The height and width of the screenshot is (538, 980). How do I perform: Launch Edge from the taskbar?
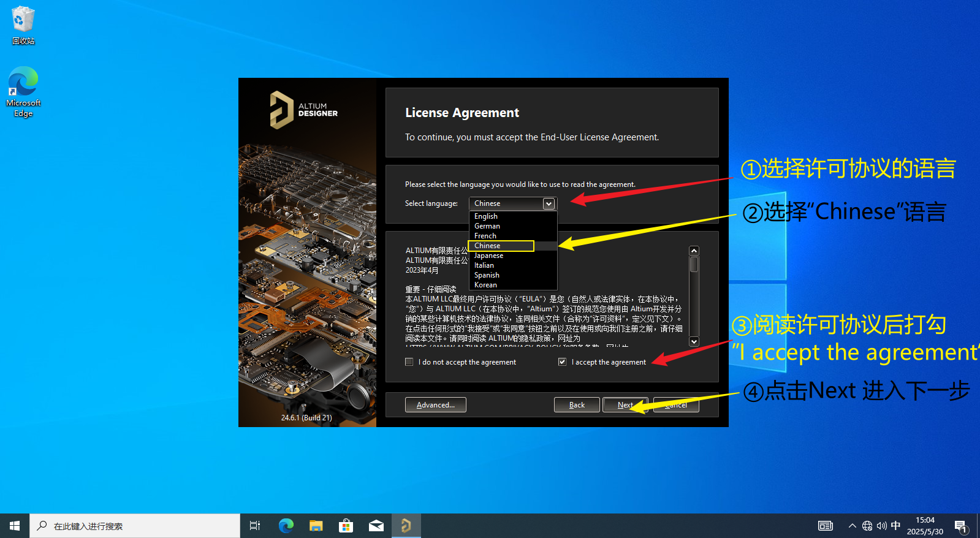pos(286,526)
